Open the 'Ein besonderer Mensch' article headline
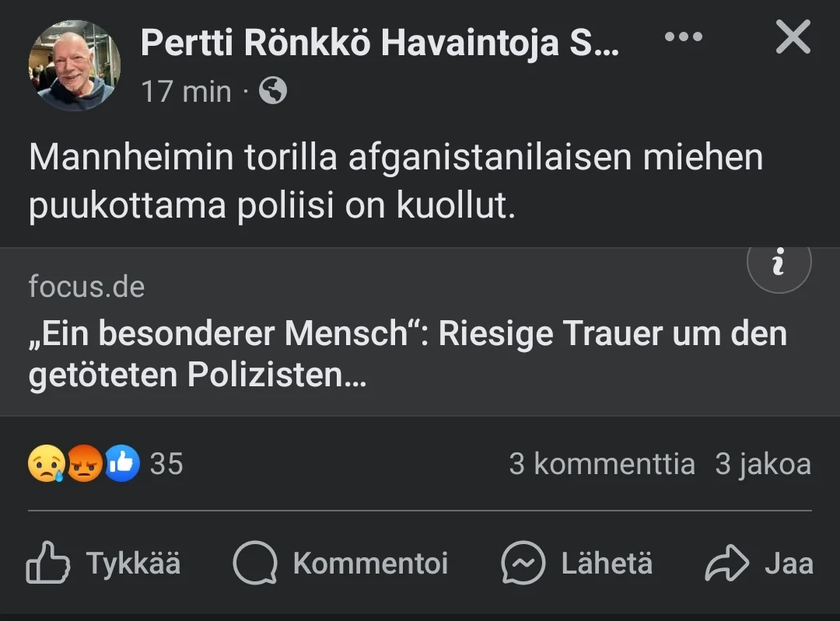 point(408,354)
